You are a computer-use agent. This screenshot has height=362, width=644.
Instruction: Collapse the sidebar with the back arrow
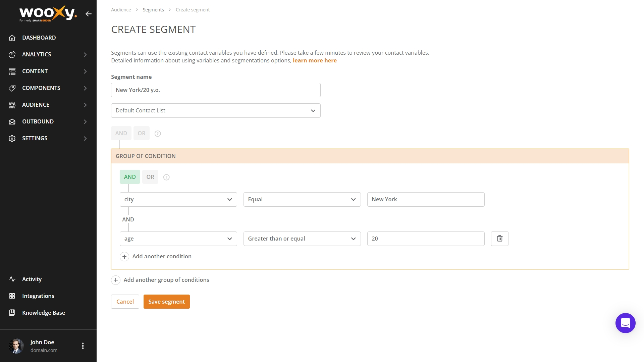point(89,14)
